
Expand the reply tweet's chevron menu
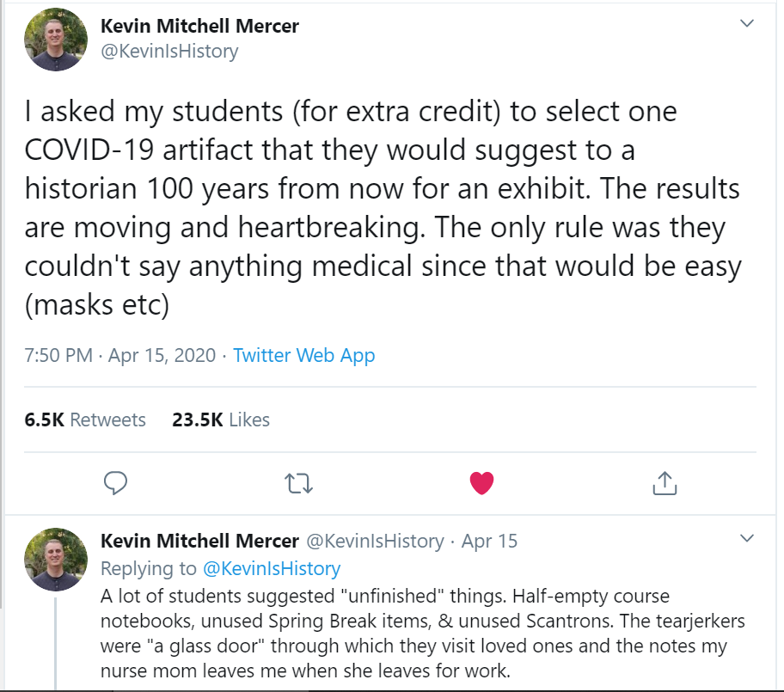click(x=746, y=539)
